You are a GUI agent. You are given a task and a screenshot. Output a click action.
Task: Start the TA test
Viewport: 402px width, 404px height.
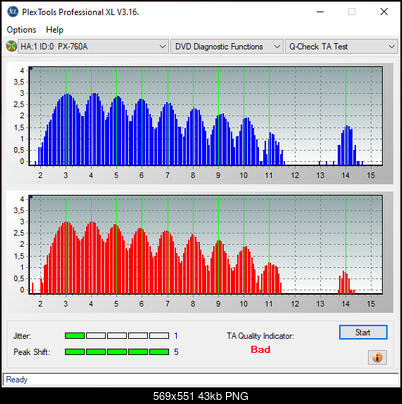tap(363, 332)
